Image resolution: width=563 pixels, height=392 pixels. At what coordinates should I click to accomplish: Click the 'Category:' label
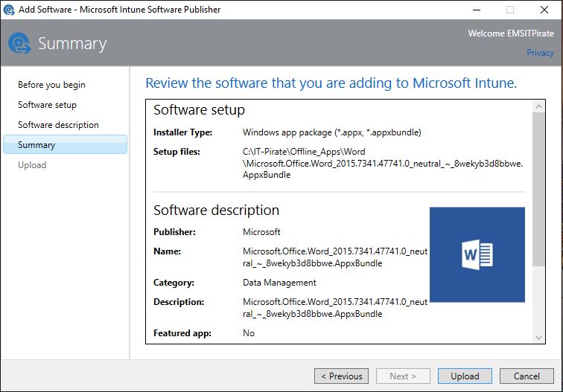point(174,283)
